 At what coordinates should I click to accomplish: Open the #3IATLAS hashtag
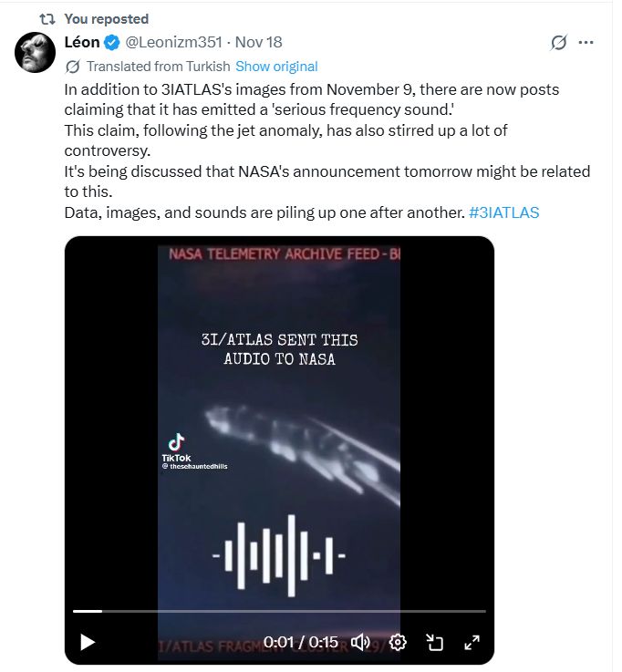tap(504, 212)
